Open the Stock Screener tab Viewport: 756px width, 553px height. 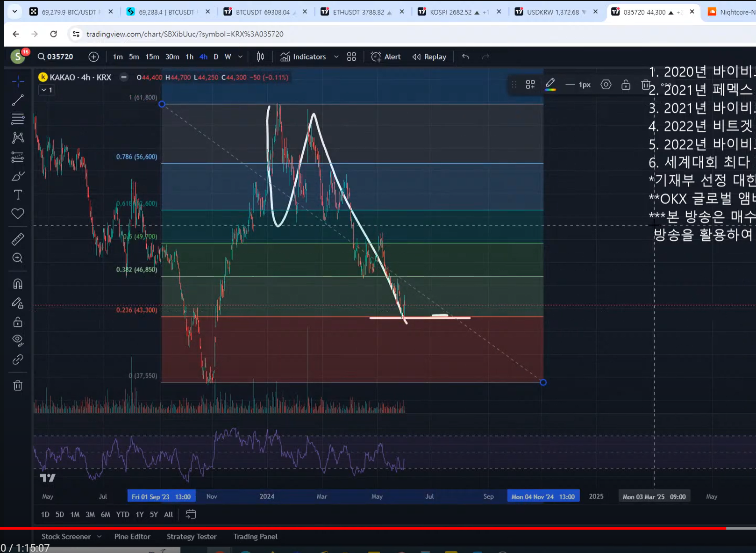coord(66,537)
